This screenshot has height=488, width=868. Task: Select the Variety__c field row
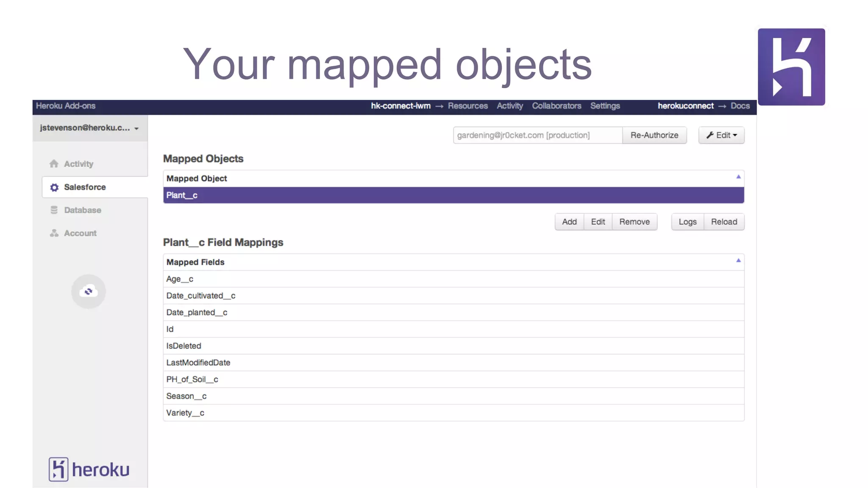click(x=453, y=413)
